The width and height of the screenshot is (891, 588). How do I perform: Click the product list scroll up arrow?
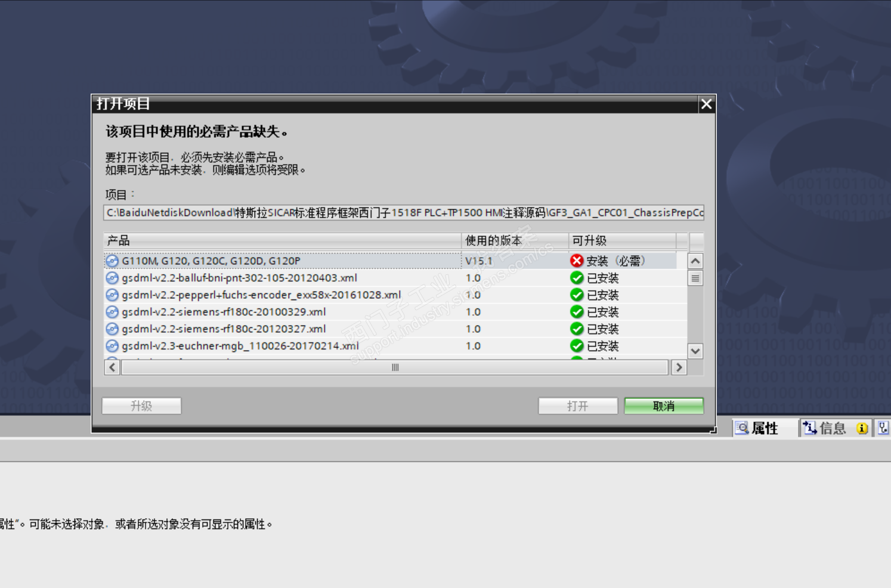point(695,261)
